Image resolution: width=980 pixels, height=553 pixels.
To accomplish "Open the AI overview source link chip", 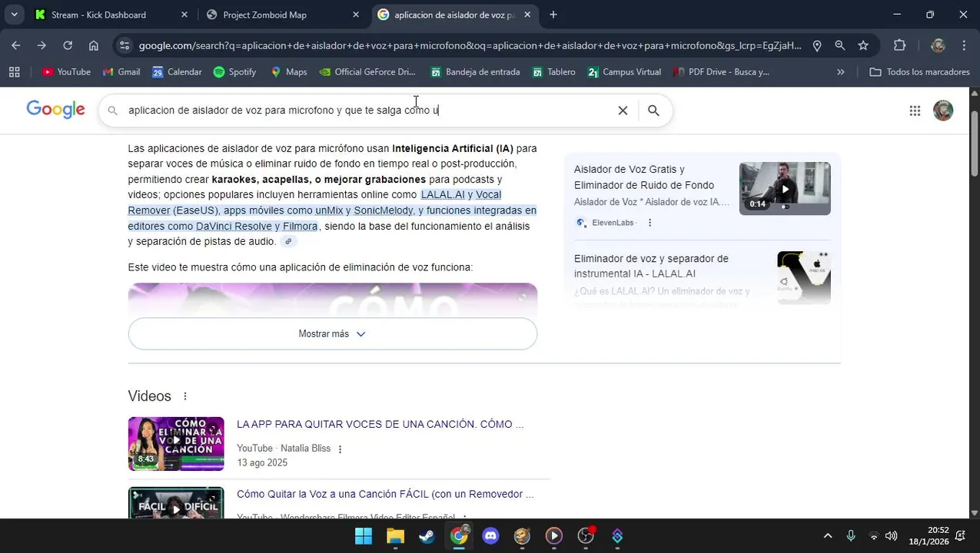I will tap(288, 241).
